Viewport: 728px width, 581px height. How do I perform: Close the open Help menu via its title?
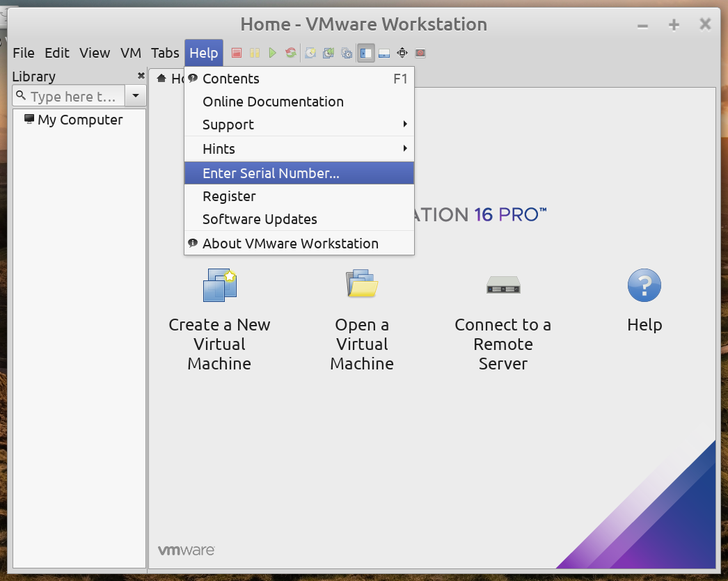click(204, 53)
